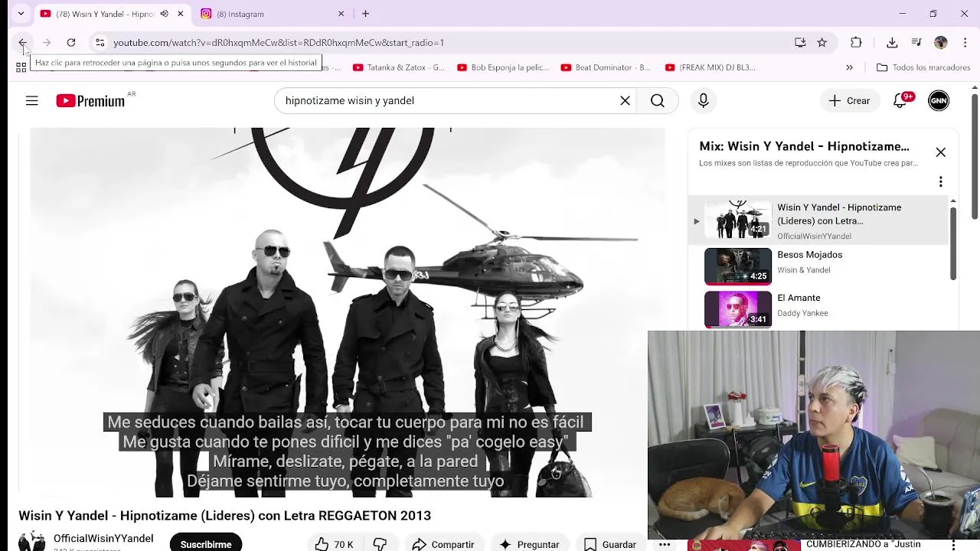Screen dimensions: 980x551
Task: Reload the current YouTube page
Action: pos(71,43)
